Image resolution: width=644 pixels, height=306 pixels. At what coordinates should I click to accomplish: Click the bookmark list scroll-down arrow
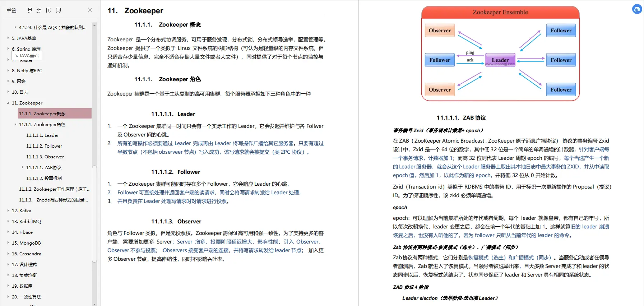94,304
